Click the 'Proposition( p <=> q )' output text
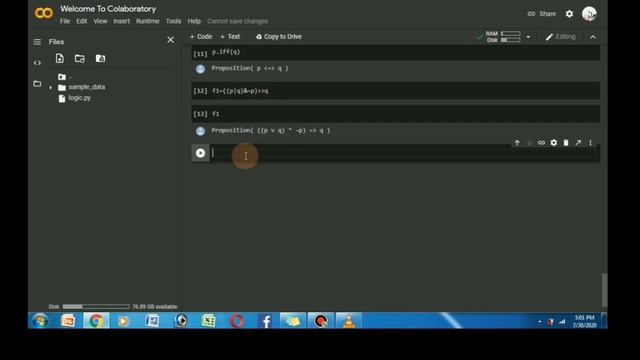640x360 pixels. pos(250,68)
